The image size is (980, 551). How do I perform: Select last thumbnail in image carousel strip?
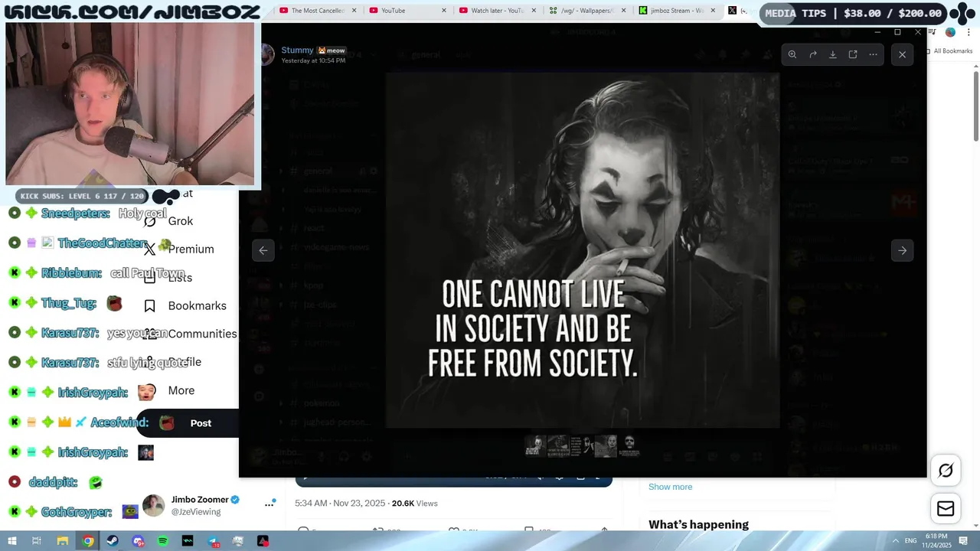click(x=629, y=445)
